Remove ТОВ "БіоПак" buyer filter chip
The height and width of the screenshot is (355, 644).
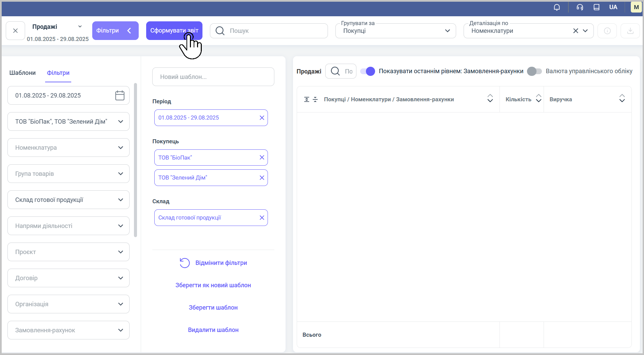coord(261,158)
